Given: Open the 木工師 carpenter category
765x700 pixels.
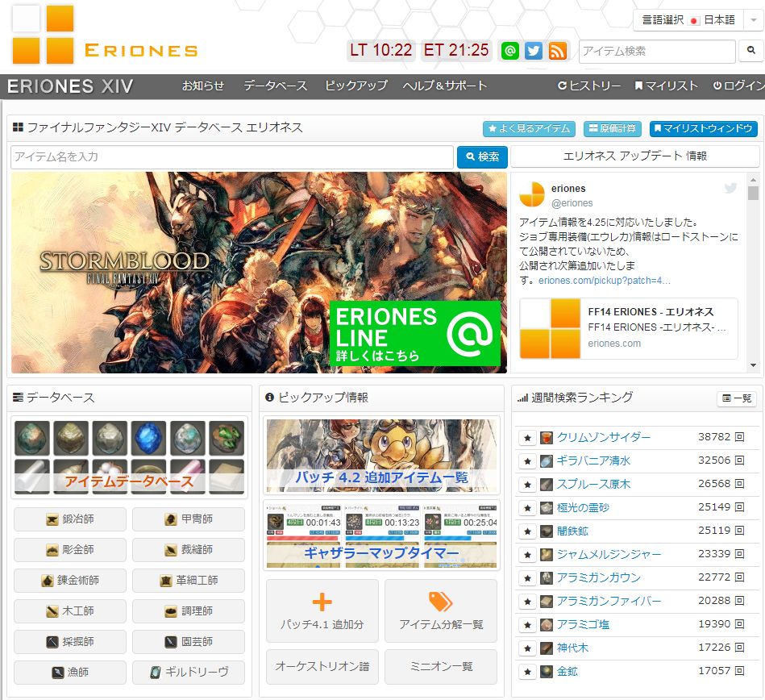Looking at the screenshot, I should [x=70, y=611].
